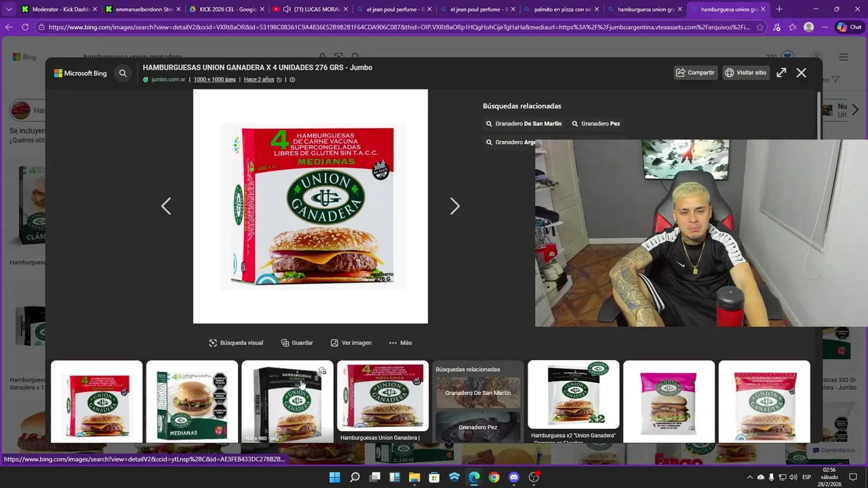This screenshot has height=488, width=868.
Task: Open the browser profile avatar
Action: point(808,27)
